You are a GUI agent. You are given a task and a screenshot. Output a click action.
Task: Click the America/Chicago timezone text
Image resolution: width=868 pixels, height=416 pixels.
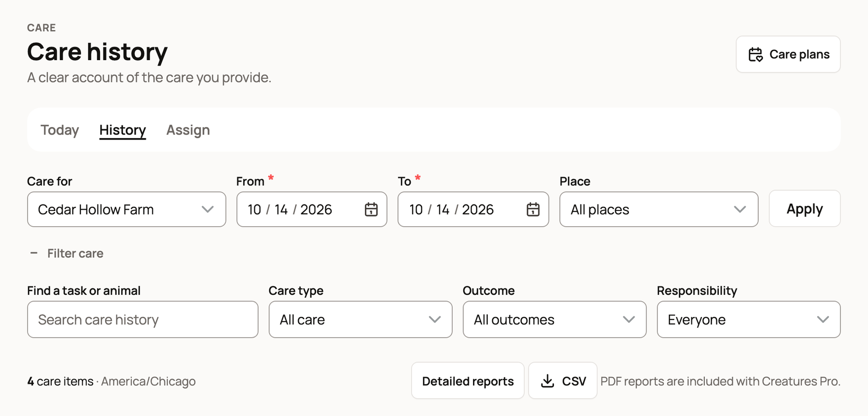148,381
